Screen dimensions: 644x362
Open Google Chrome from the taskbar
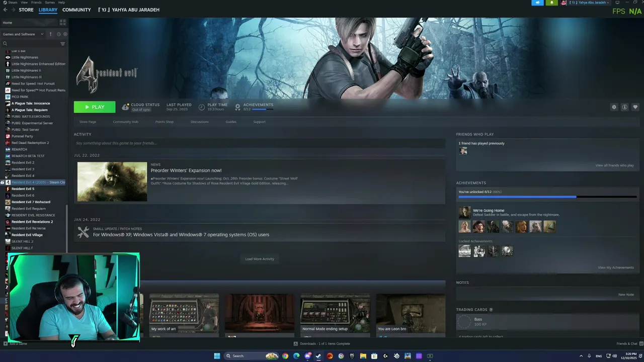tap(285, 356)
